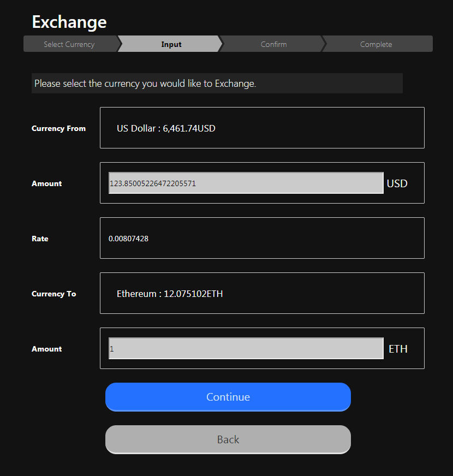Click the Ethereum balance box
The height and width of the screenshot is (476, 453).
pyautogui.click(x=262, y=294)
